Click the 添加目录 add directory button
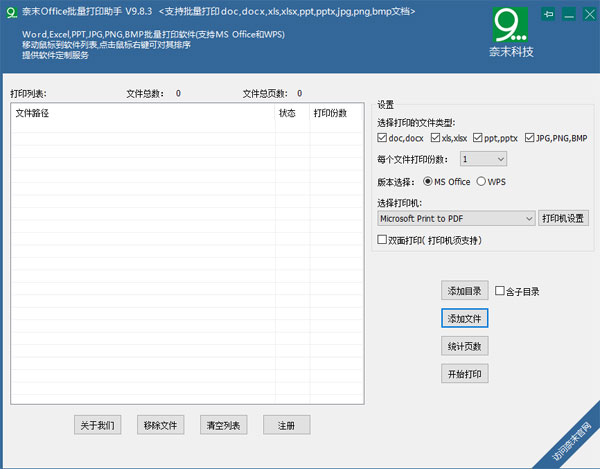This screenshot has height=469, width=600. pos(465,291)
